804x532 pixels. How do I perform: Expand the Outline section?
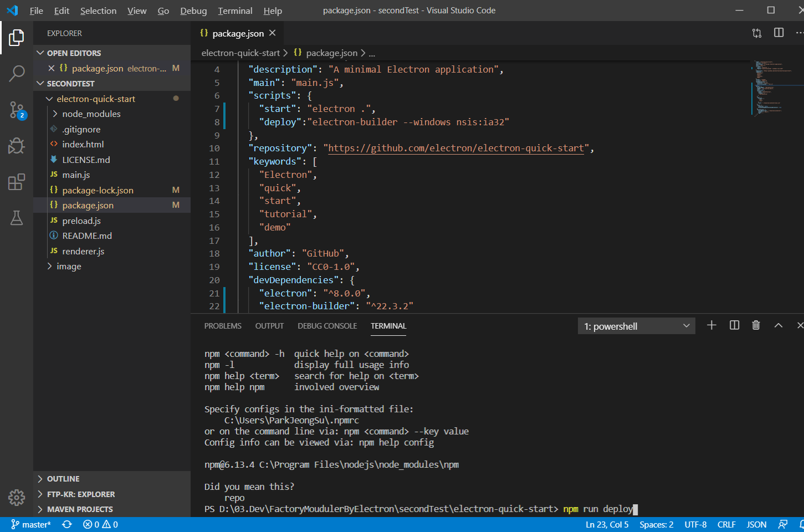111,479
